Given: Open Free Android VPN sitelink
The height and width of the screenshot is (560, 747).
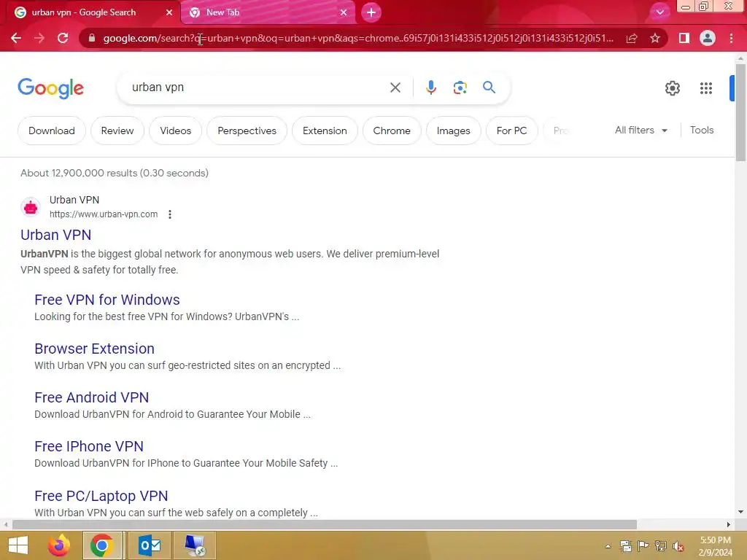Looking at the screenshot, I should [91, 397].
